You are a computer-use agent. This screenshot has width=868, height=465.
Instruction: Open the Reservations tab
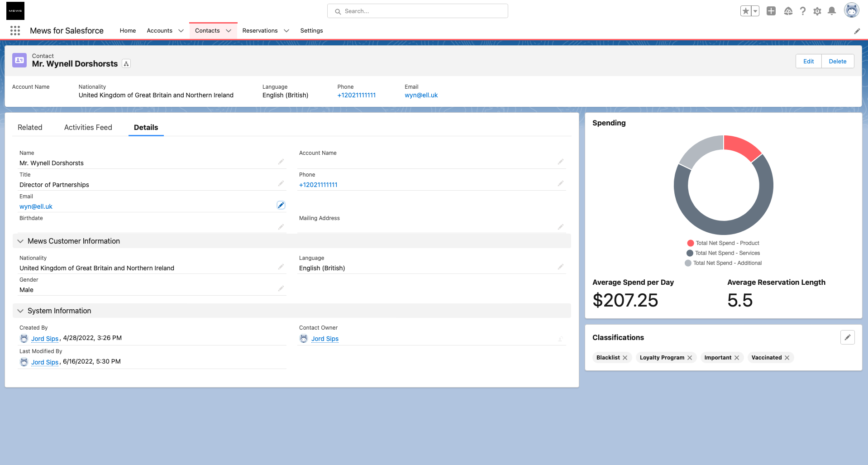pos(260,31)
